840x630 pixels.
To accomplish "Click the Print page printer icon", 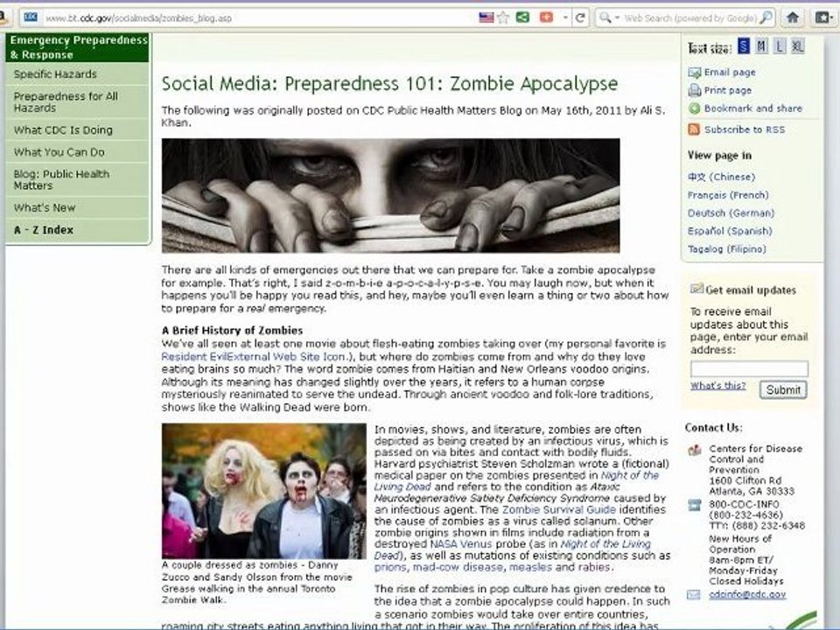I will click(x=694, y=90).
